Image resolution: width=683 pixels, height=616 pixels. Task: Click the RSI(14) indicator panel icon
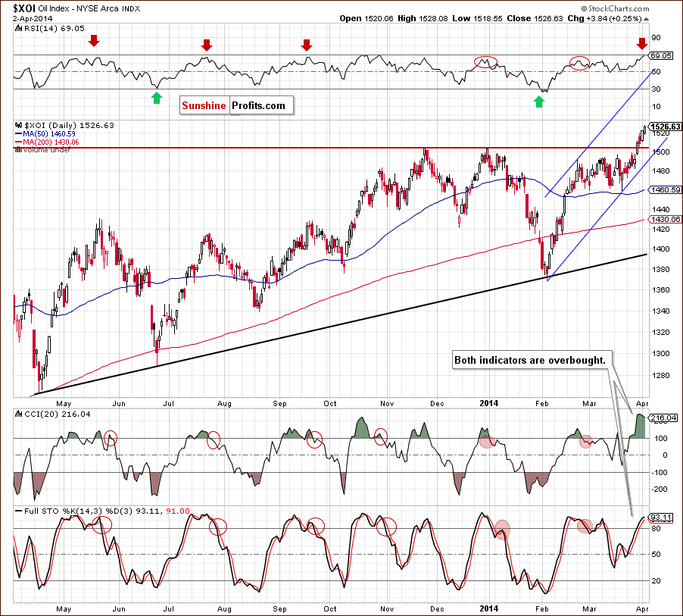[x=18, y=28]
